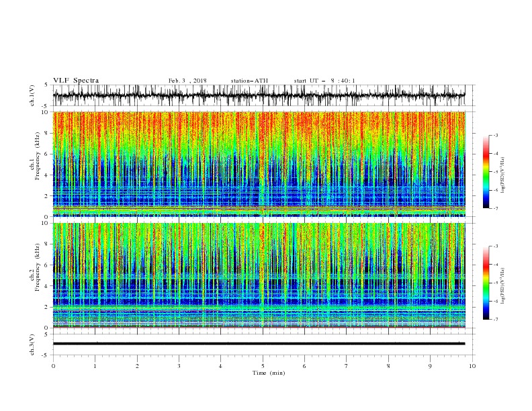Click time axis tick label "1"

click(x=95, y=366)
